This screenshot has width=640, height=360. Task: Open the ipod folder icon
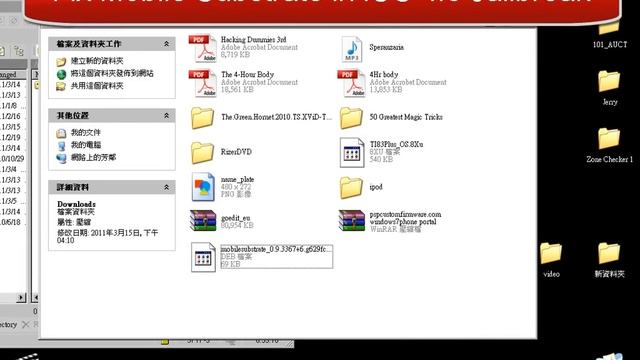pyautogui.click(x=351, y=187)
